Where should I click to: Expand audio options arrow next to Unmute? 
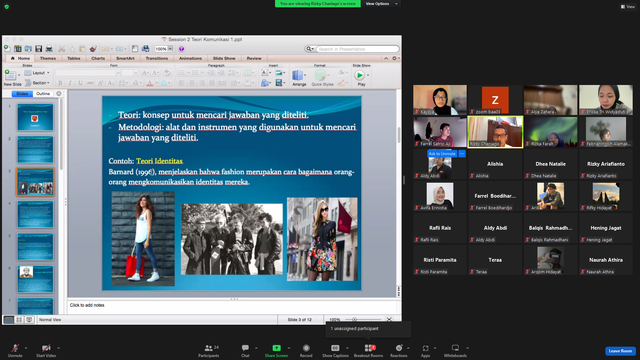[26, 348]
